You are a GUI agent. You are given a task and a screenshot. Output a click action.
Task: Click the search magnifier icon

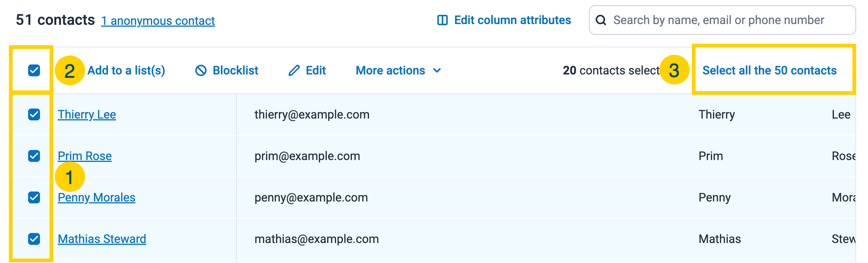click(601, 20)
